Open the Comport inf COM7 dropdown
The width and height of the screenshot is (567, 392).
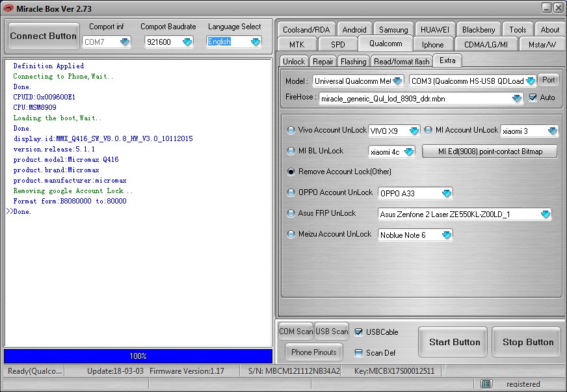click(x=125, y=42)
